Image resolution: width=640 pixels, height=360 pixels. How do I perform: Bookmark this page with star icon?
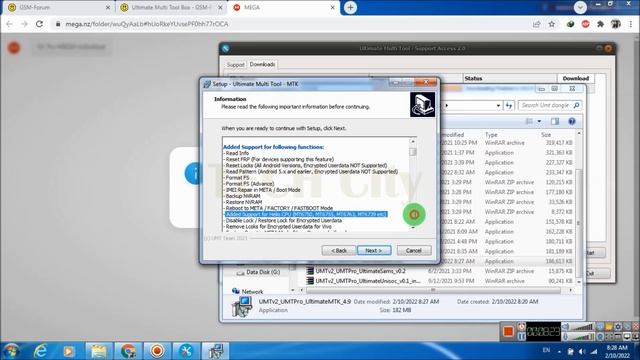[551, 24]
